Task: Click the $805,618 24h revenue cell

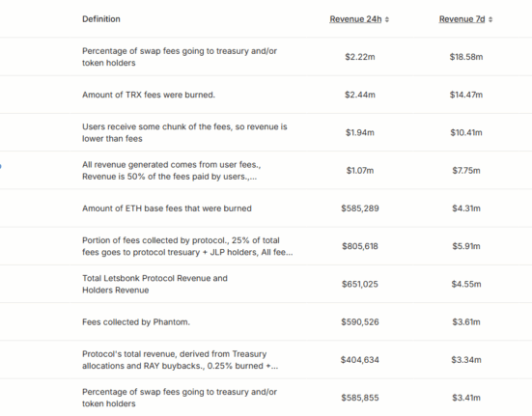Action: (360, 246)
